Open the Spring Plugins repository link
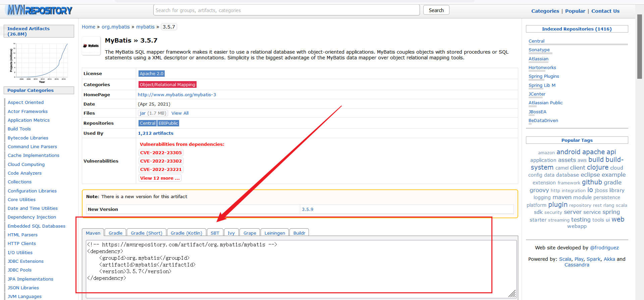644x300 pixels. coord(544,76)
